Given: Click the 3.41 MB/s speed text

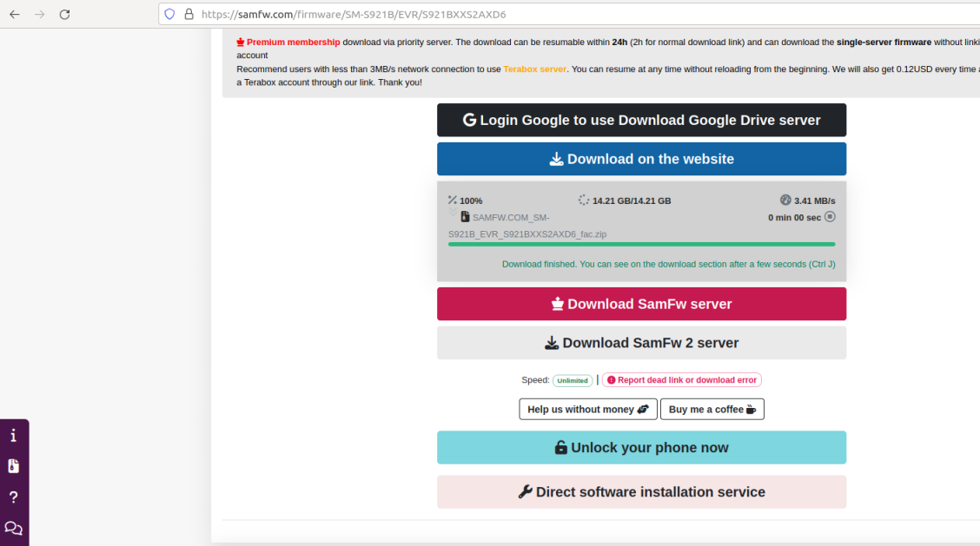Looking at the screenshot, I should 814,201.
